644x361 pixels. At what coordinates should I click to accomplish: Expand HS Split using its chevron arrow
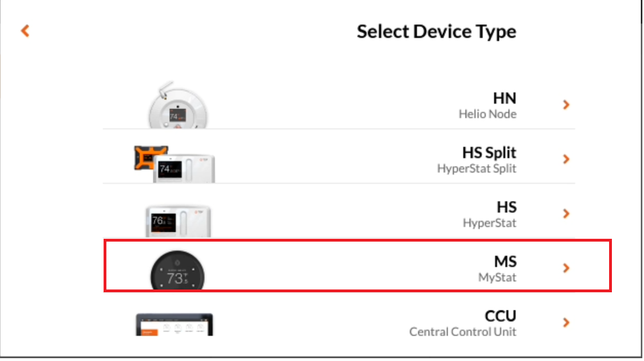(x=566, y=159)
